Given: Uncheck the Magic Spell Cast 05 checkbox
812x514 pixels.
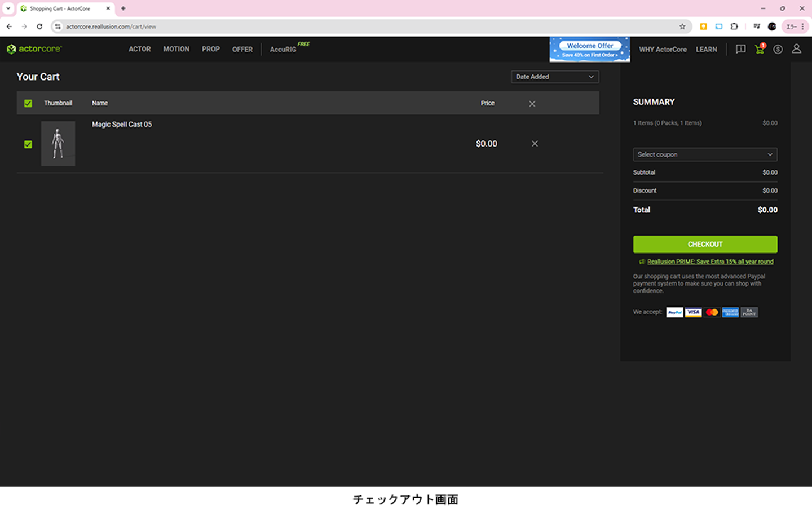Looking at the screenshot, I should (28, 144).
